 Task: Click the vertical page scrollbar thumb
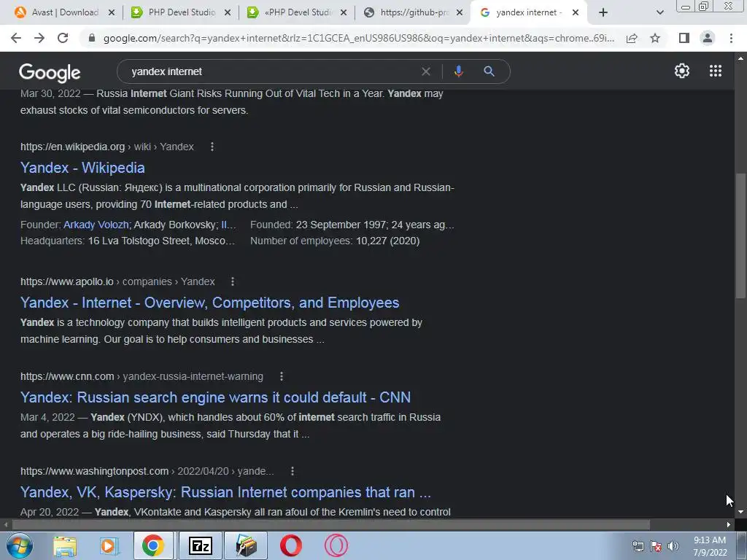pyautogui.click(x=740, y=236)
